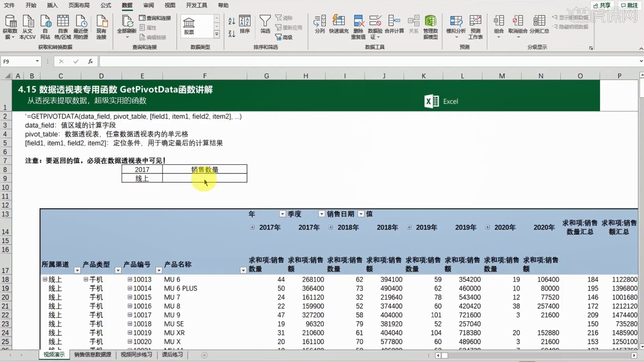Click inside the formula bar input
Image resolution: width=644 pixels, height=362 pixels.
tap(335, 61)
